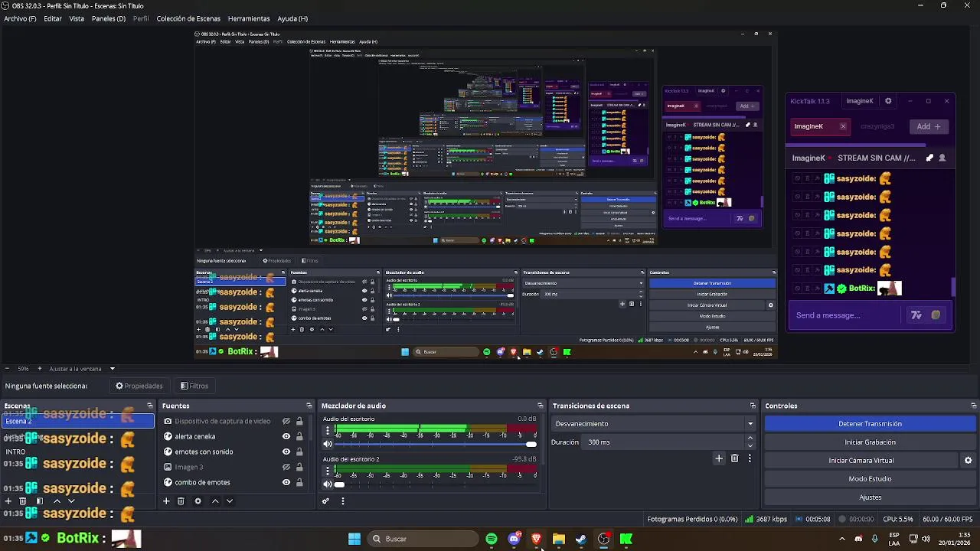Viewport: 980px width, 551px height.
Task: Delete scene transition trash icon
Action: pyautogui.click(x=734, y=458)
